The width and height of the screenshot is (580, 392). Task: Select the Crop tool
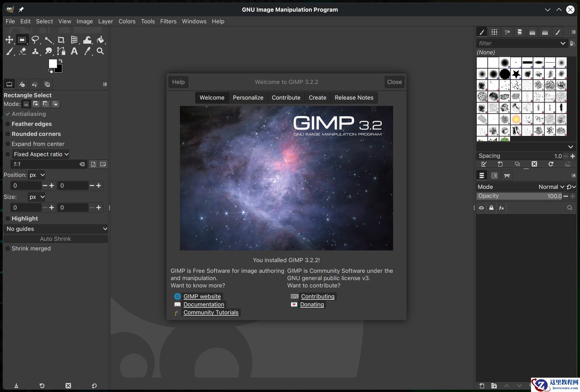tap(61, 40)
